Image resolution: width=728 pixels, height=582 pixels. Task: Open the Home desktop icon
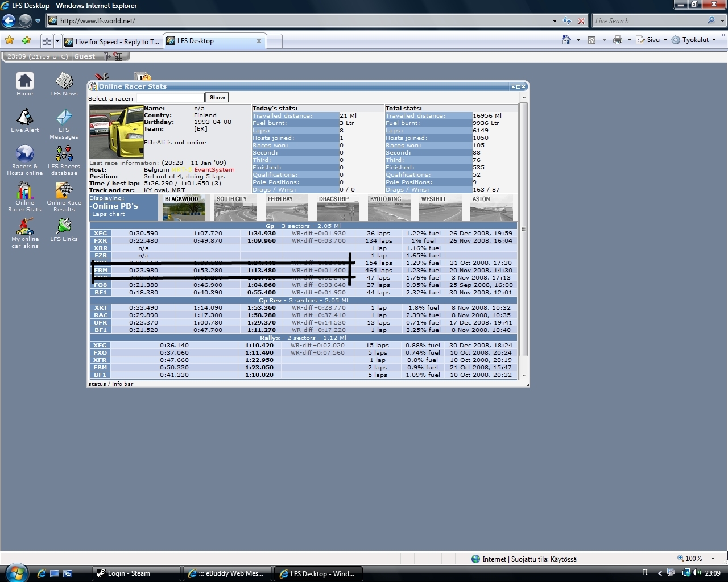click(x=24, y=81)
